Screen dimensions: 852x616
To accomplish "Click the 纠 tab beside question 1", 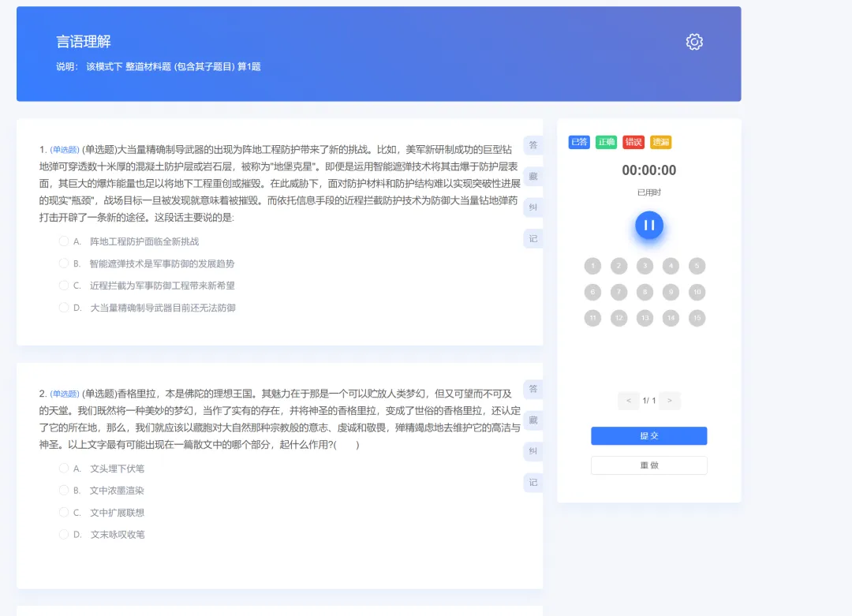I will [x=533, y=207].
